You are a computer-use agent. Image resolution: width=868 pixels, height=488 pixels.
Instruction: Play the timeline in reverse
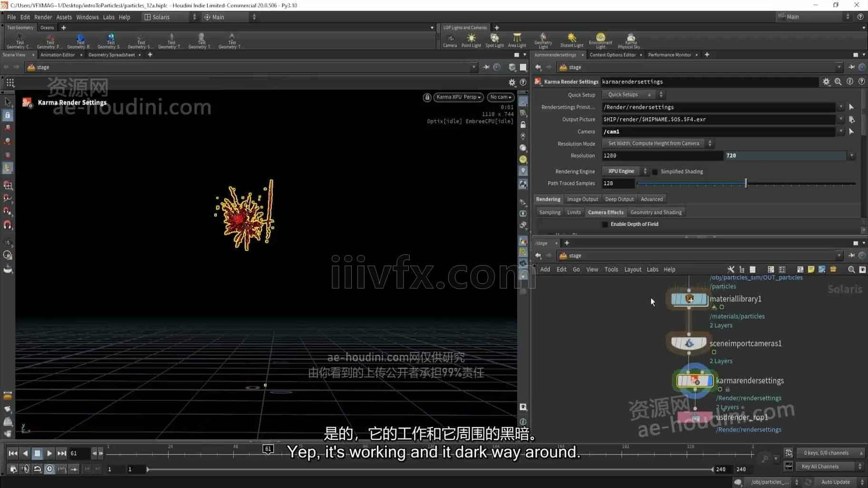point(25,453)
